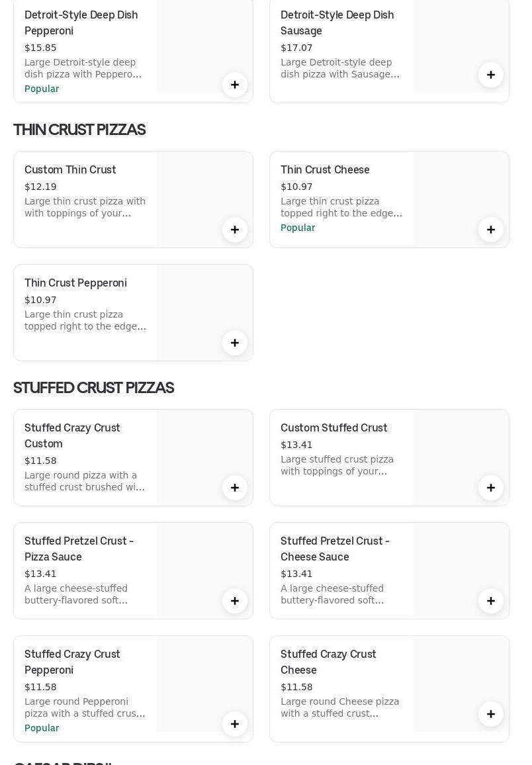Add Stuffed Pretzel Crust Cheese Sauce
Viewport: 532px width, 765px height.
coord(491,601)
